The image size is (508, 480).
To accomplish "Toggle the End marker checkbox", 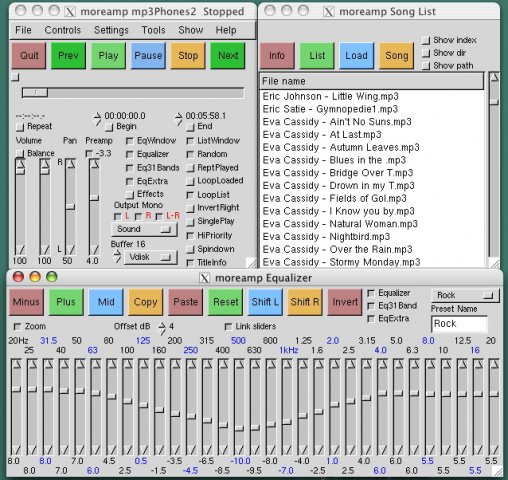I will pyautogui.click(x=190, y=127).
